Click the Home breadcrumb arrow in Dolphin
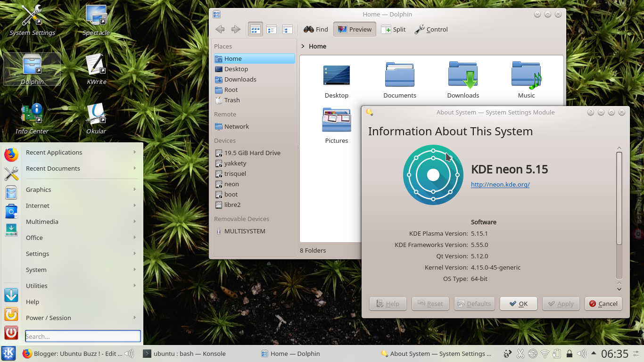 303,46
